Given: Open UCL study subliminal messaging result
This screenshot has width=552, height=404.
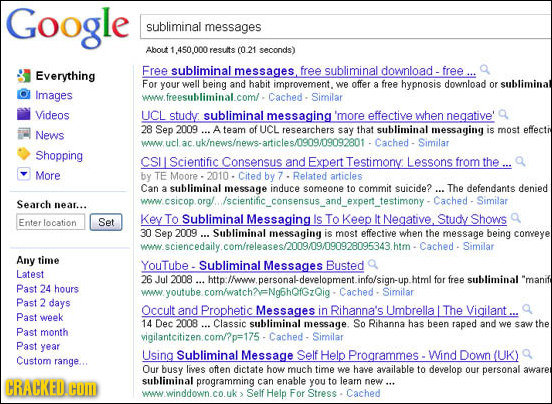Looking at the screenshot, I should click(318, 116).
